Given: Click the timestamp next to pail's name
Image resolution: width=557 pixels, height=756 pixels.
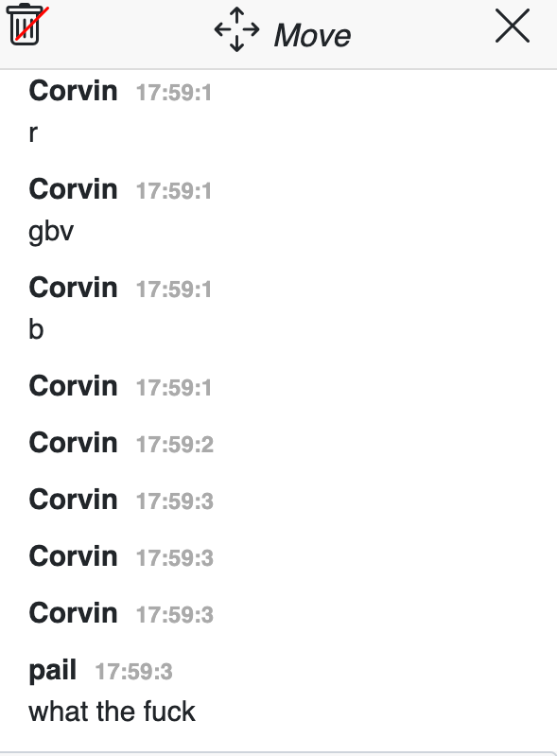Looking at the screenshot, I should point(133,672).
